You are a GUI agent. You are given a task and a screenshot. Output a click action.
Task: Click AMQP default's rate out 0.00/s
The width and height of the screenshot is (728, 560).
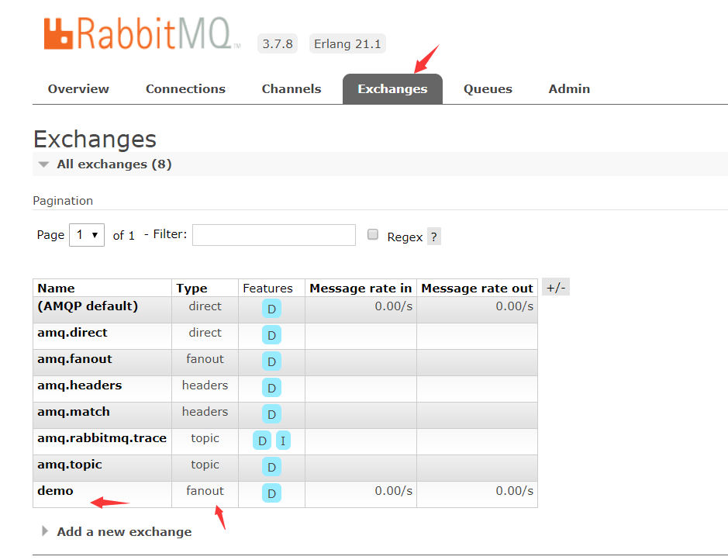pyautogui.click(x=515, y=306)
